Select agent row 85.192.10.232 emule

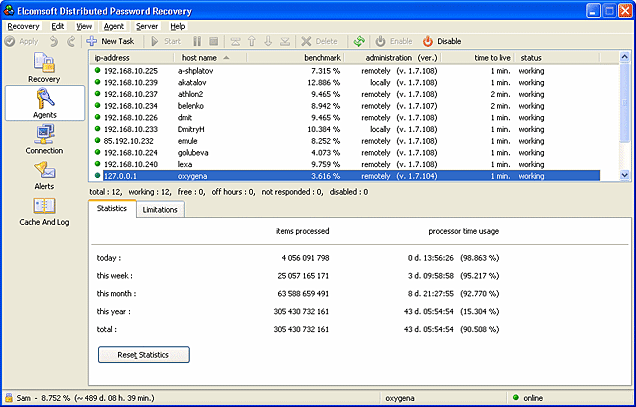coord(344,141)
